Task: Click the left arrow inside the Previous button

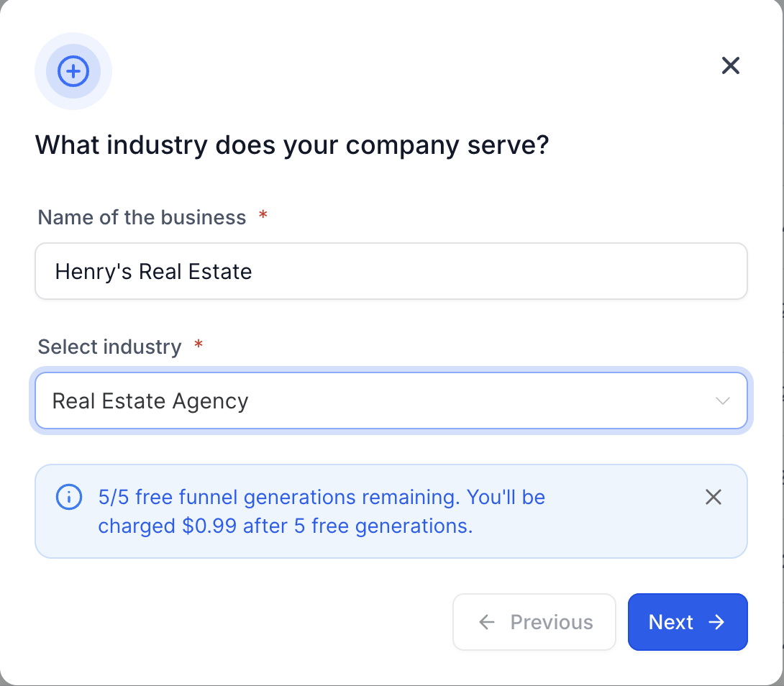Action: (488, 622)
